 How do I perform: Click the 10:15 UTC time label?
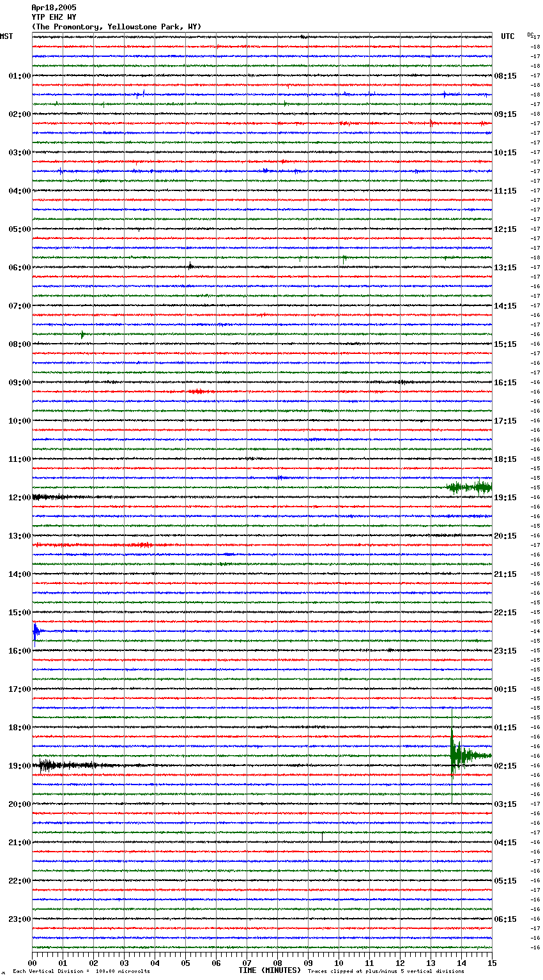505,153
